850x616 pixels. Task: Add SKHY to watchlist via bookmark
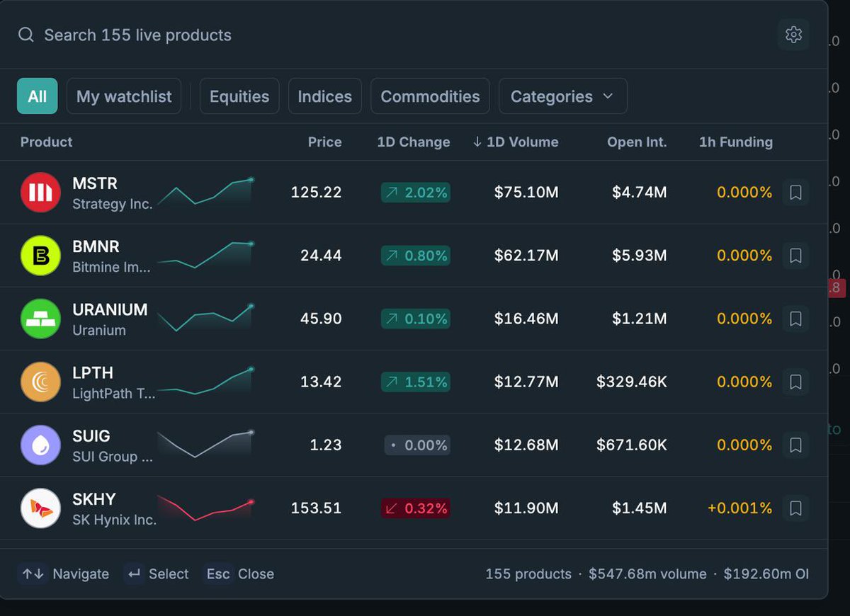(795, 508)
